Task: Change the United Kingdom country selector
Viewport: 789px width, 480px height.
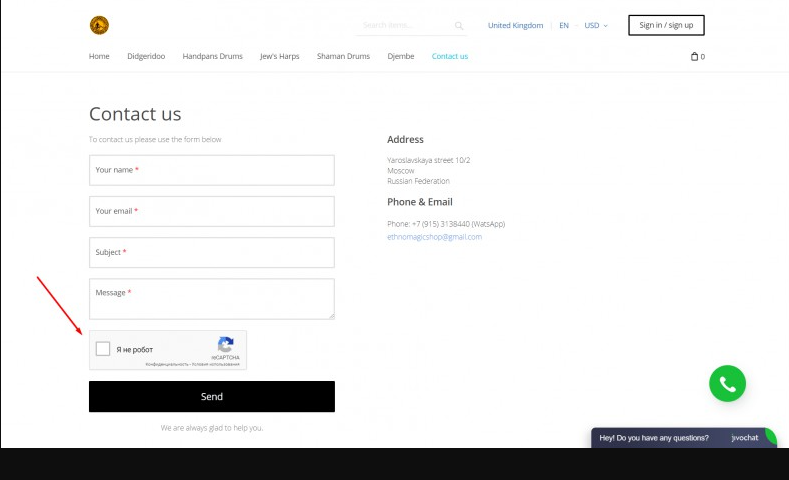Action: coord(515,25)
